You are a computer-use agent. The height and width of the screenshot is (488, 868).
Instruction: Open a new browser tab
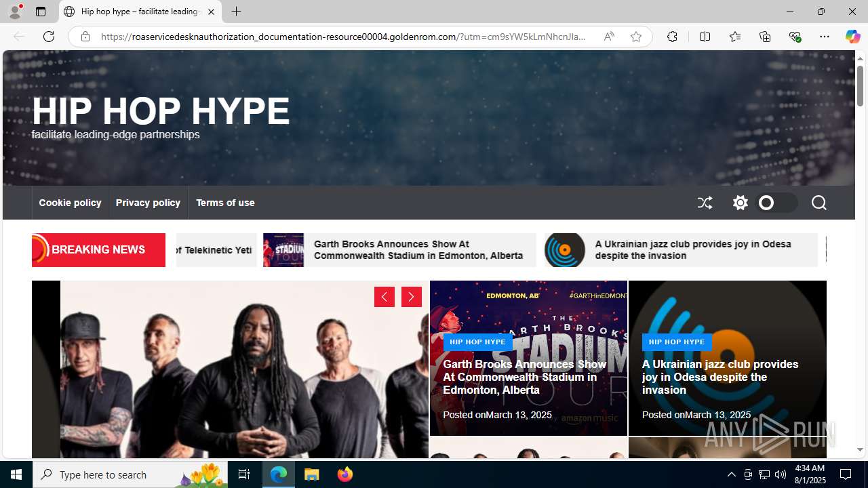pyautogui.click(x=236, y=12)
